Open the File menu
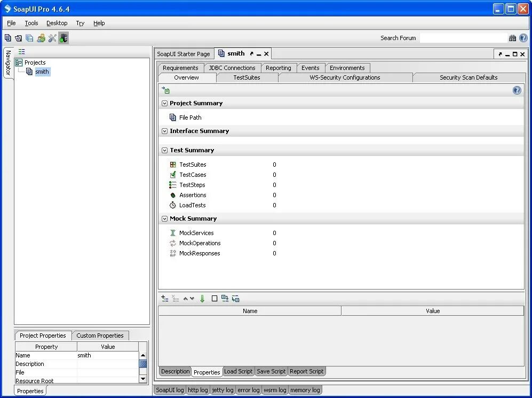This screenshot has width=532, height=398. click(x=11, y=23)
